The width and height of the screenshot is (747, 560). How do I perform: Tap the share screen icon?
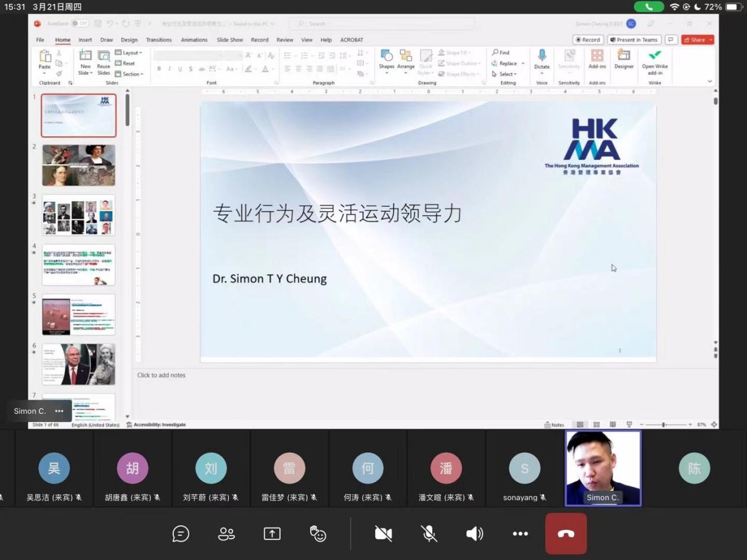pyautogui.click(x=272, y=533)
